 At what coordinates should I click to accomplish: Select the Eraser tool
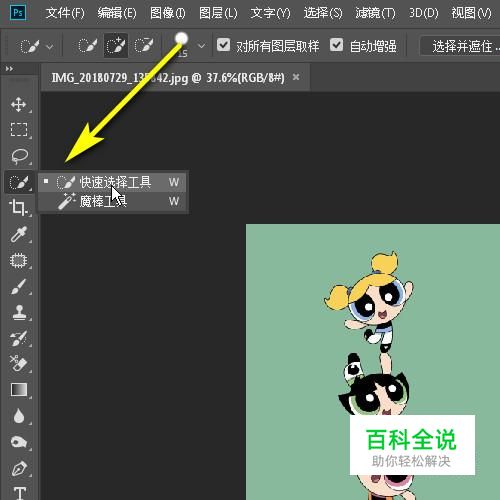pyautogui.click(x=19, y=364)
